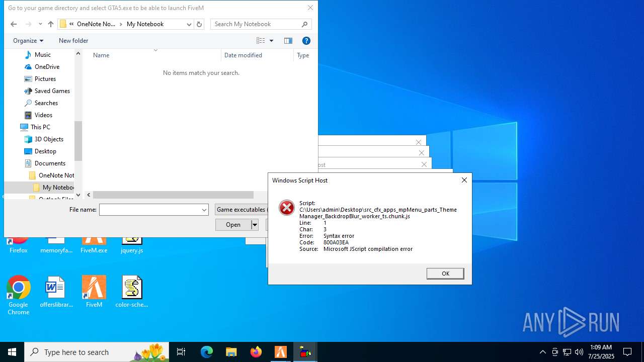Open File Explorer from taskbar
This screenshot has width=644, height=362.
[231, 352]
